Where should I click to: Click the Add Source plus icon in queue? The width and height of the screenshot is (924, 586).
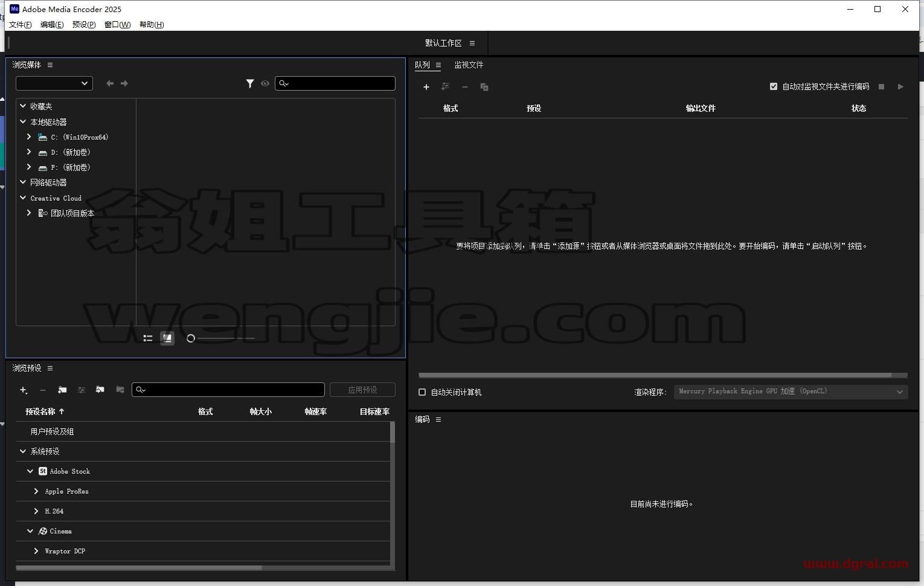click(426, 87)
